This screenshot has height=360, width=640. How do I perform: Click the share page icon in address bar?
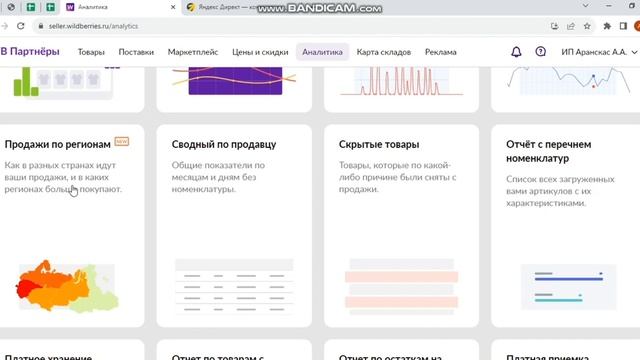pos(571,26)
